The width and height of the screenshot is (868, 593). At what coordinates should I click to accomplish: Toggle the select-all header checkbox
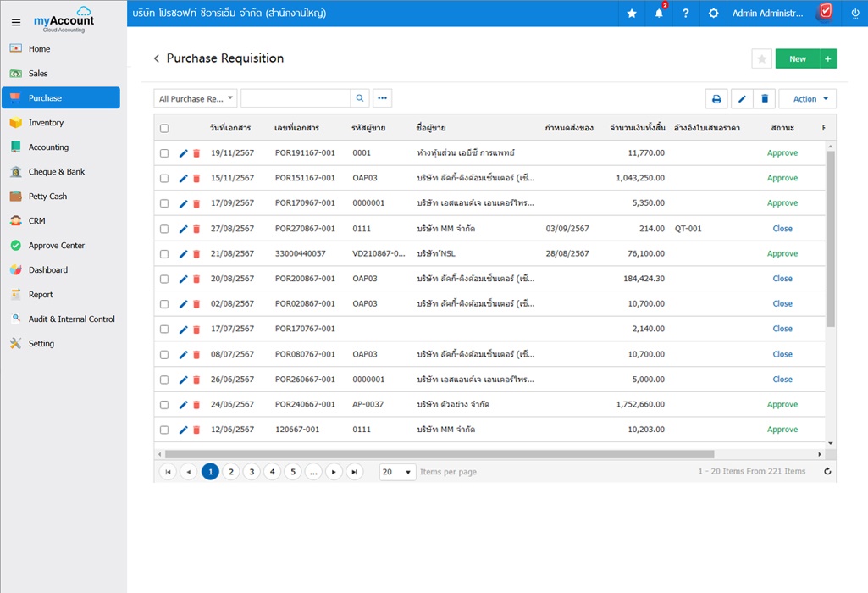[164, 129]
